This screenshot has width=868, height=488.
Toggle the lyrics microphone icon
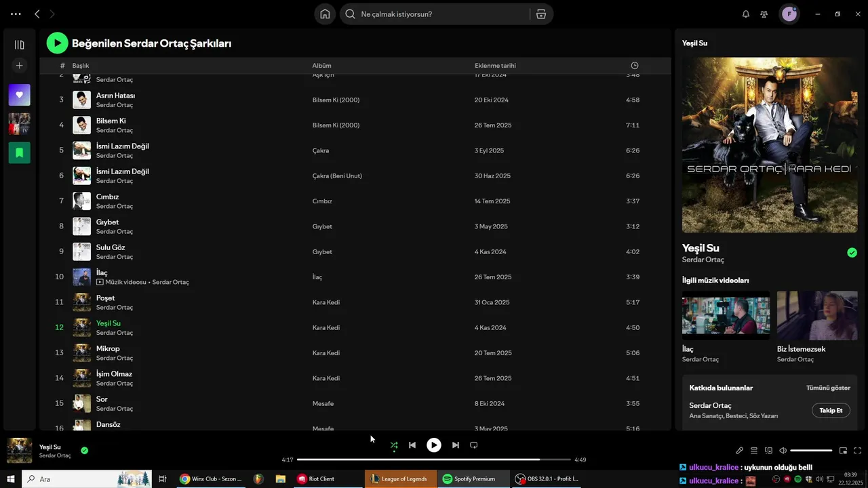[740, 451]
